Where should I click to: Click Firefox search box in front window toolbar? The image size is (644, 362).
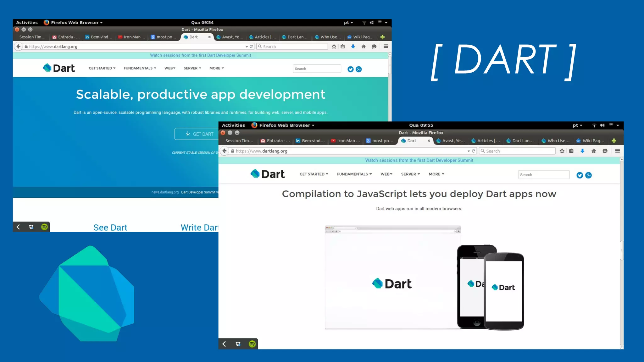517,151
